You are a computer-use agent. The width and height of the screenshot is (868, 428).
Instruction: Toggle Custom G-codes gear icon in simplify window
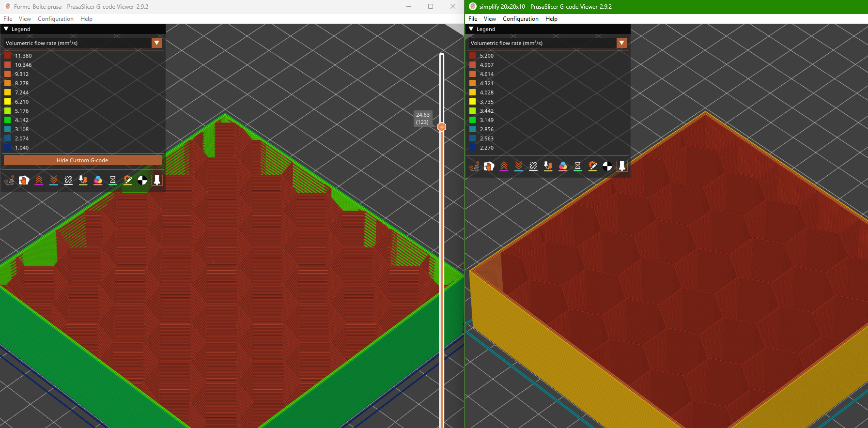point(592,166)
